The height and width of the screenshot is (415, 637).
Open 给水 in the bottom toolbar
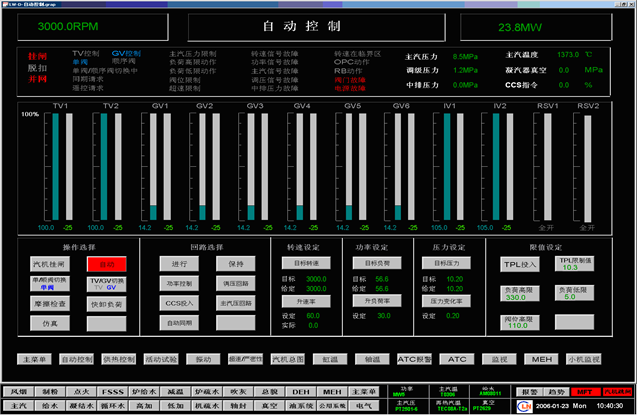click(50, 406)
